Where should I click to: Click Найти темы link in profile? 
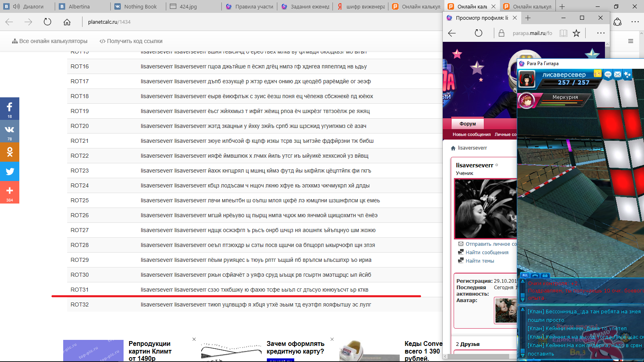(480, 261)
